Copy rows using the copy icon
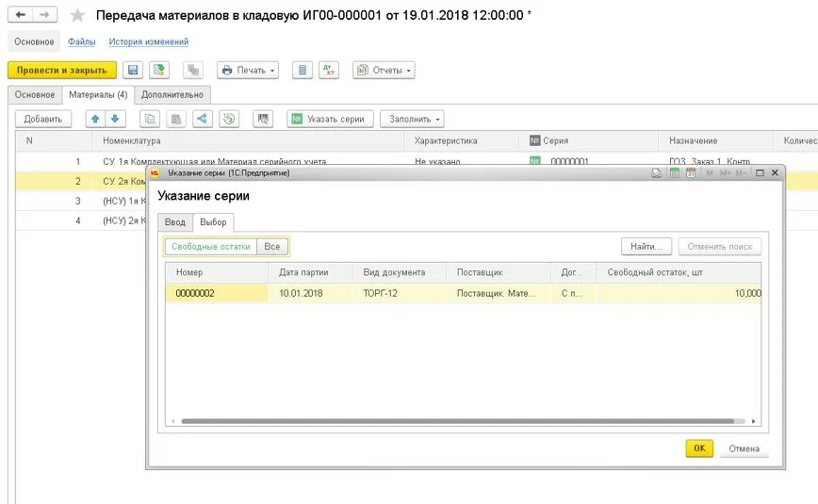Image resolution: width=818 pixels, height=504 pixels. click(150, 119)
